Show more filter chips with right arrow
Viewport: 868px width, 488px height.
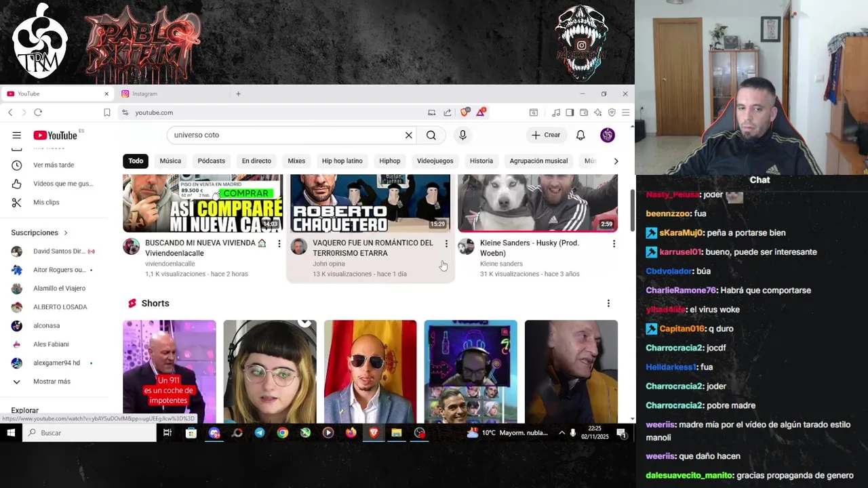pyautogui.click(x=616, y=161)
